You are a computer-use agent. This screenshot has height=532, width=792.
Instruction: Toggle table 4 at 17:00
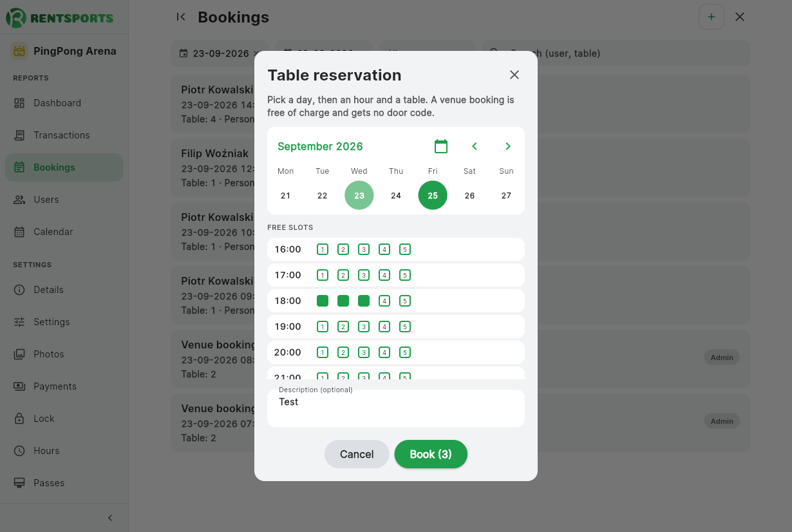[384, 275]
